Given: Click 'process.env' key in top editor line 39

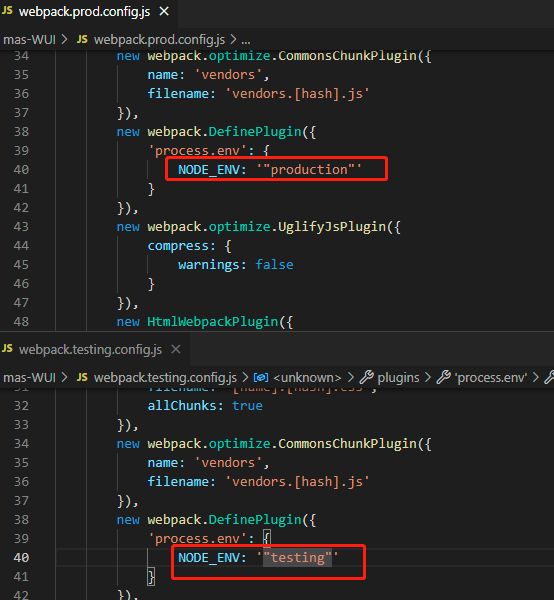Looking at the screenshot, I should pos(197,151).
